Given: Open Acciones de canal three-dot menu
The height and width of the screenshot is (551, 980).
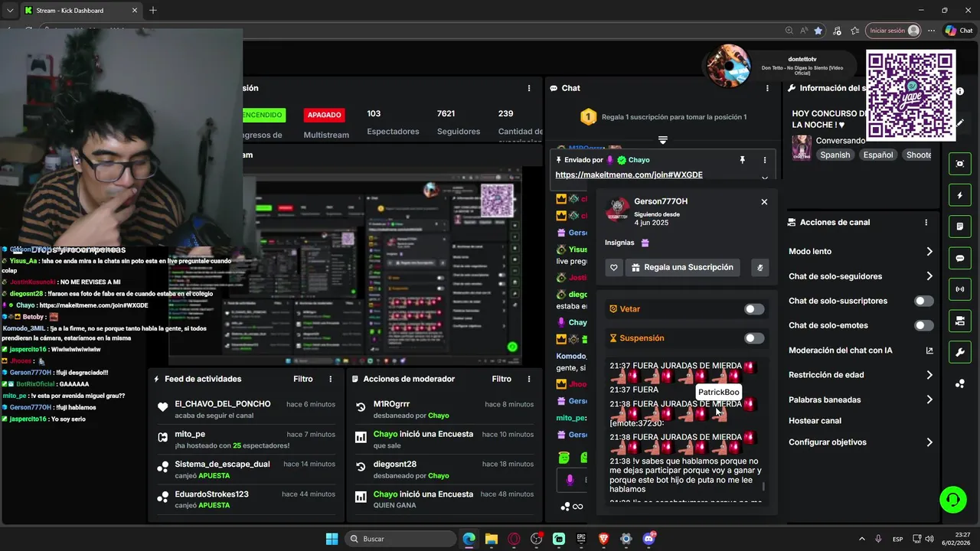Looking at the screenshot, I should [926, 223].
